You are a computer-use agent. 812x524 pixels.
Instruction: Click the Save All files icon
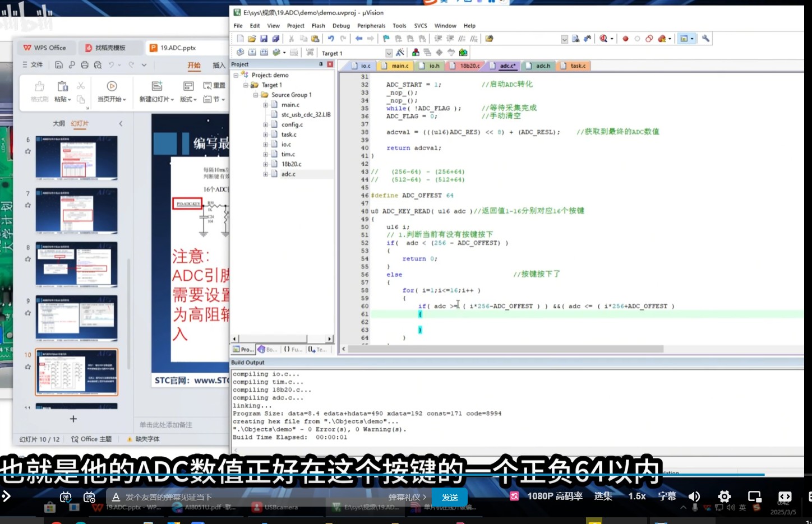(x=275, y=38)
